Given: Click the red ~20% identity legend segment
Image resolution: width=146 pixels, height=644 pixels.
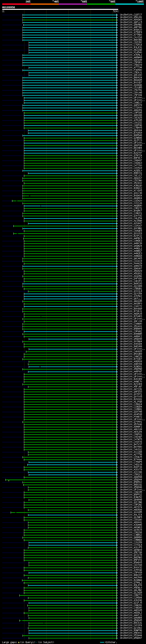Looking at the screenshot, I should pos(16,4).
